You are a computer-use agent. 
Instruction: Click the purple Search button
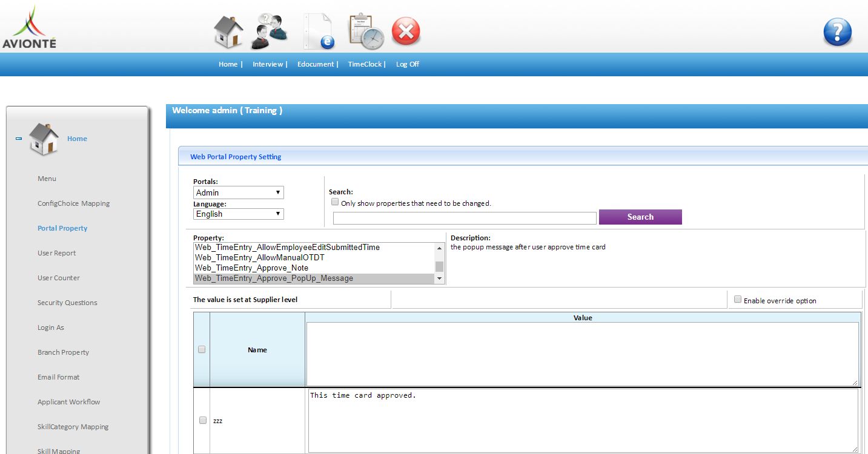[640, 217]
